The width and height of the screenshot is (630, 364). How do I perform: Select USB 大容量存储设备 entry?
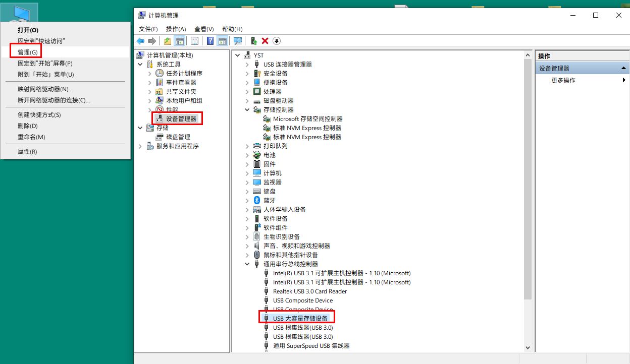point(300,318)
